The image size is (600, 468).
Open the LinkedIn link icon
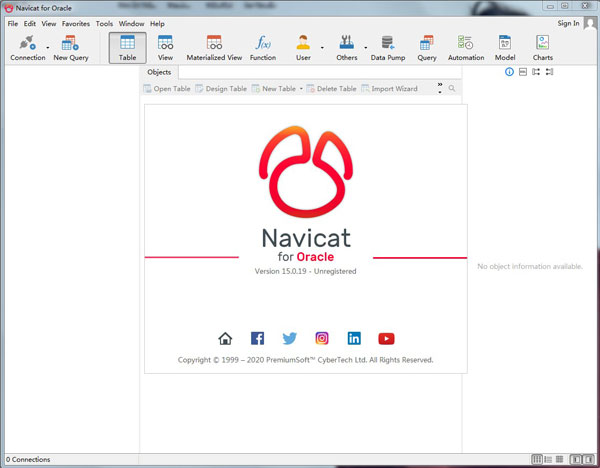click(354, 338)
